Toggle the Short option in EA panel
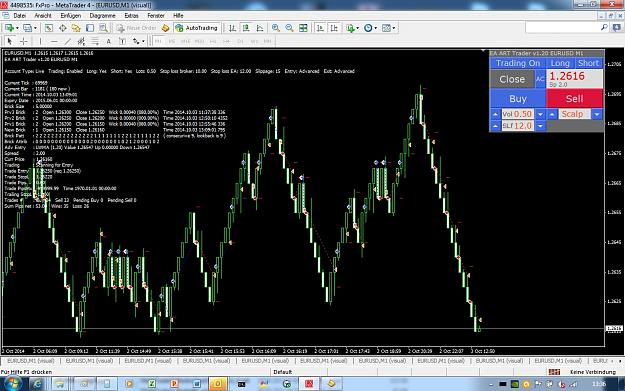 coord(588,63)
